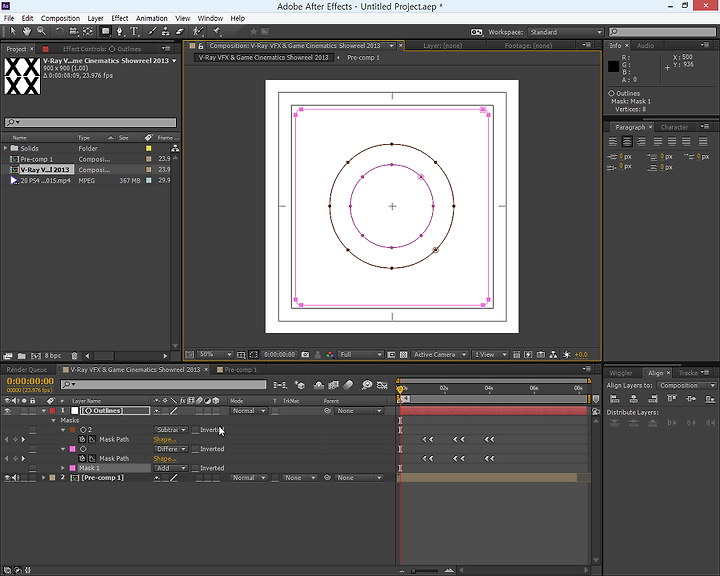Open the Effect menu

tap(119, 18)
